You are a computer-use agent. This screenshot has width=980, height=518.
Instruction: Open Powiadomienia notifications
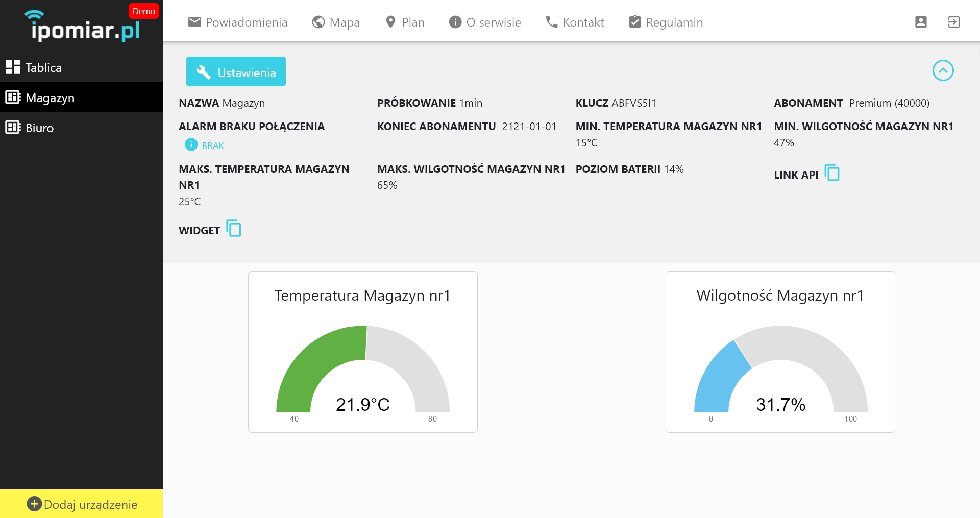click(238, 22)
